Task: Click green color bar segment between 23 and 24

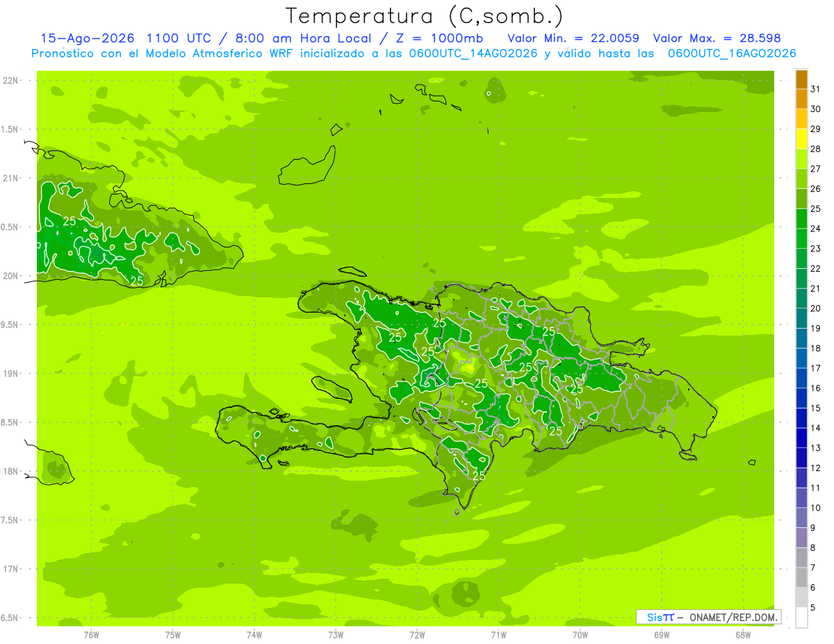Action: (x=801, y=238)
